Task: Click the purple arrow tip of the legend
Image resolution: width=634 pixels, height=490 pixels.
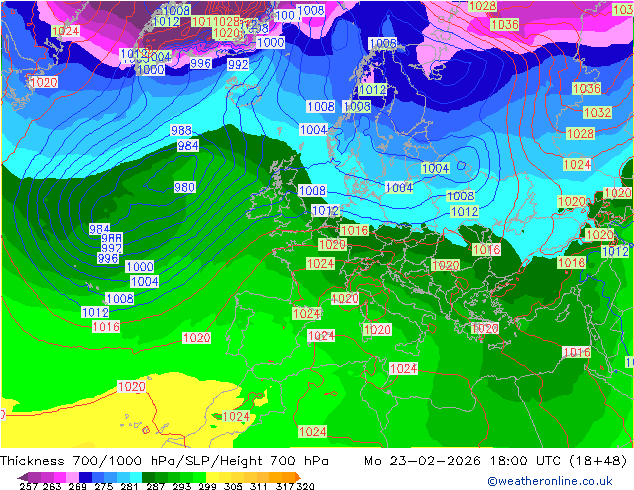Action: coord(22,477)
